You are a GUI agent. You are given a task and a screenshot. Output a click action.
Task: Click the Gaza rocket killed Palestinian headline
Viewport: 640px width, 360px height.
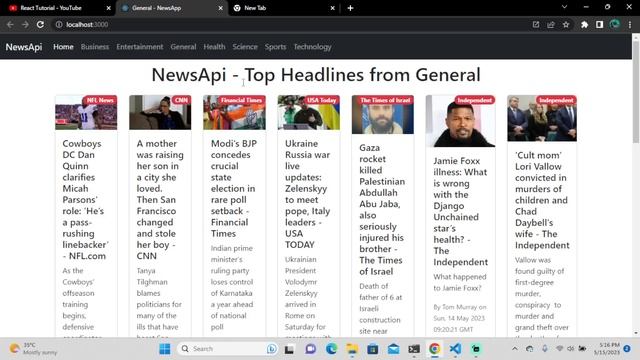point(382,209)
